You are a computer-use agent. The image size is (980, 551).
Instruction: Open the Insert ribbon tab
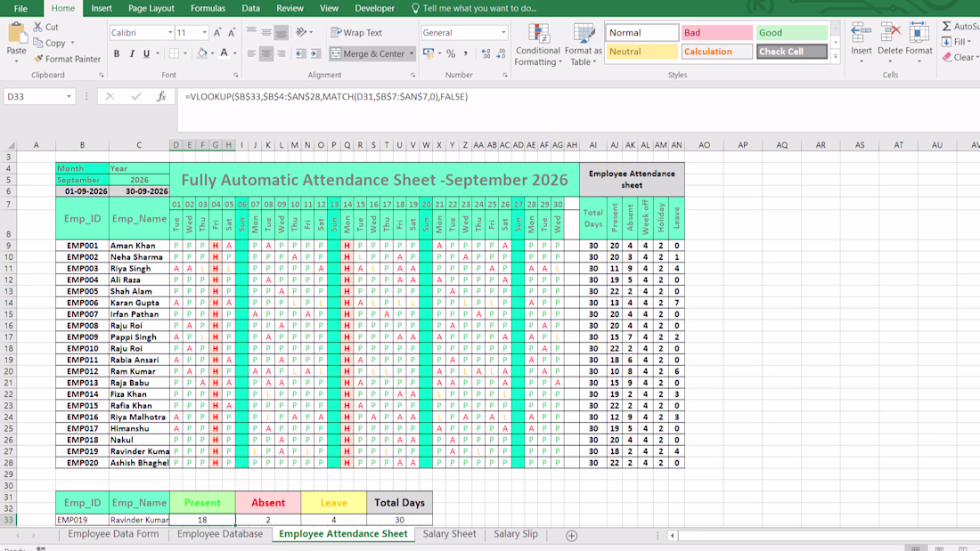pos(102,8)
